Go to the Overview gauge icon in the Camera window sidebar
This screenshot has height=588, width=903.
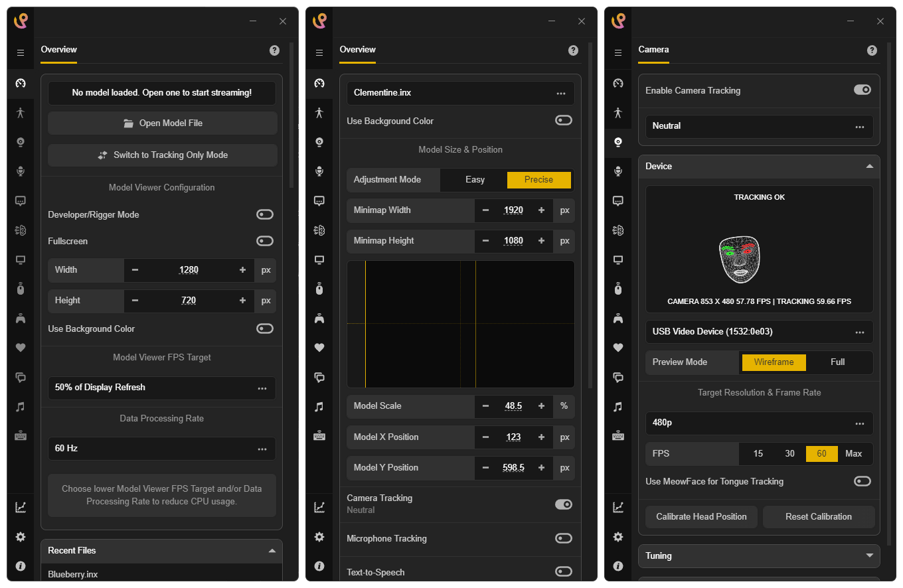pyautogui.click(x=618, y=83)
